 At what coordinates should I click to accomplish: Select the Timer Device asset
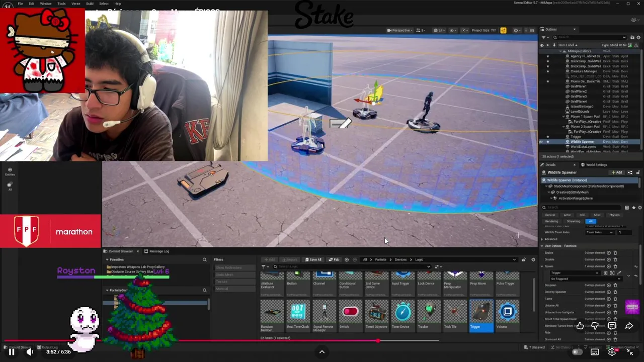click(x=403, y=315)
